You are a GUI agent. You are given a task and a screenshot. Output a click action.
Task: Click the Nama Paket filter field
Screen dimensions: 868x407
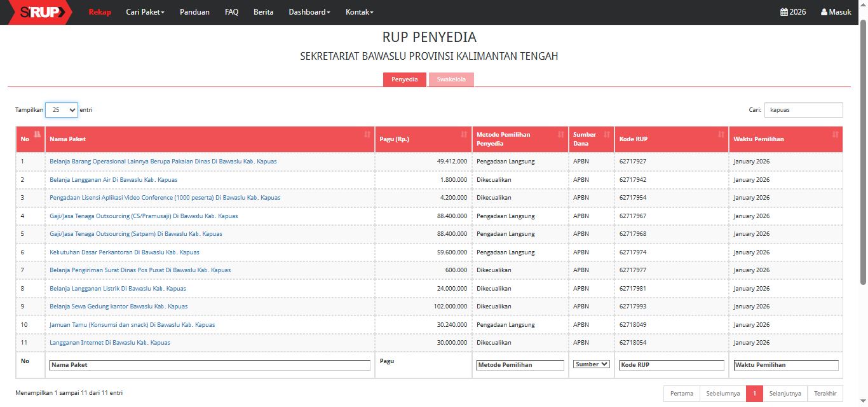[x=210, y=365]
